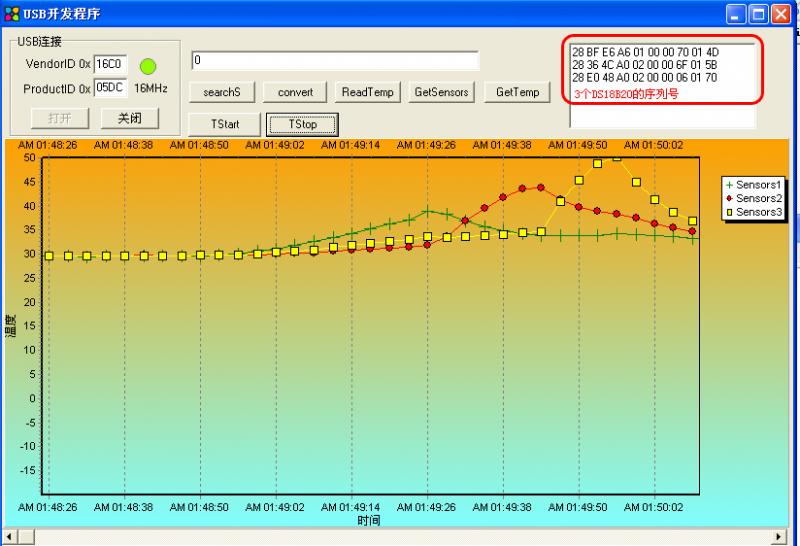This screenshot has width=800, height=546.
Task: Start temperature logging with TStart
Action: tap(224, 124)
